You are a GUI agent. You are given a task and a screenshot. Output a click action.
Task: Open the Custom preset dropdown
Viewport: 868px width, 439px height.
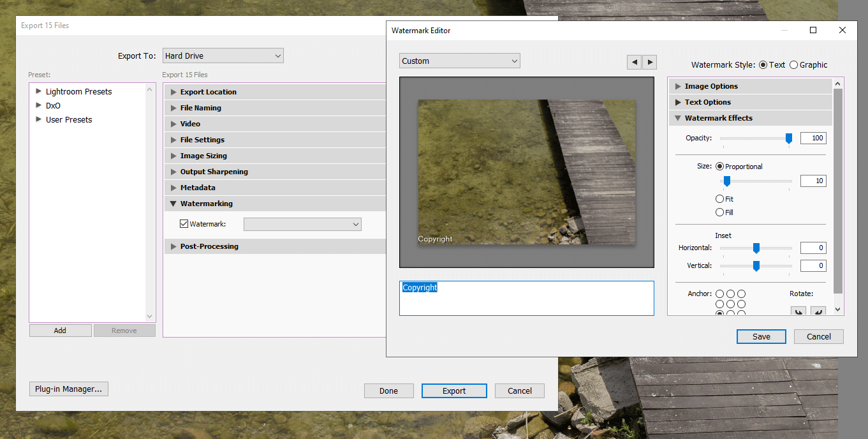[459, 61]
